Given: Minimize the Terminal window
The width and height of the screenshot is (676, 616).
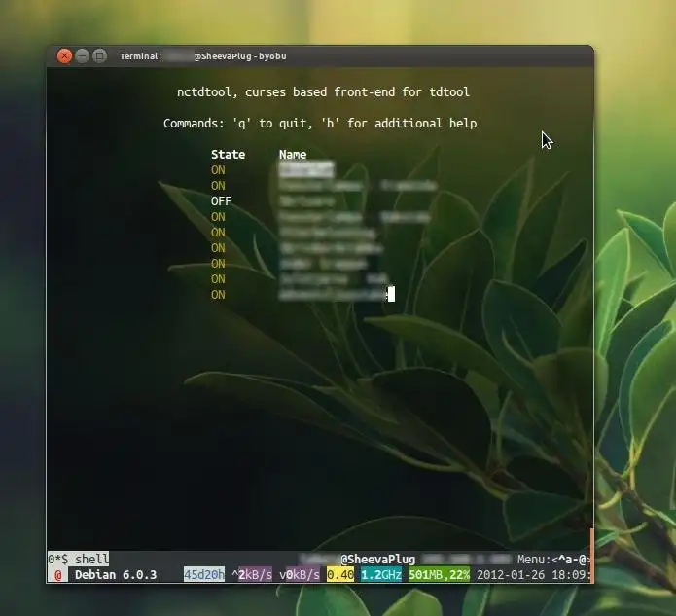Looking at the screenshot, I should (82, 56).
